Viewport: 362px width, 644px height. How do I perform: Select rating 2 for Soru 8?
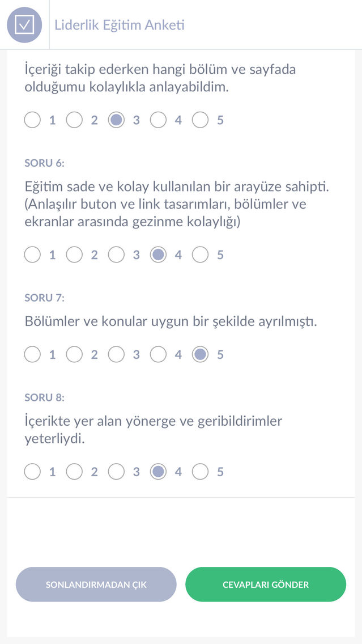pyautogui.click(x=74, y=472)
